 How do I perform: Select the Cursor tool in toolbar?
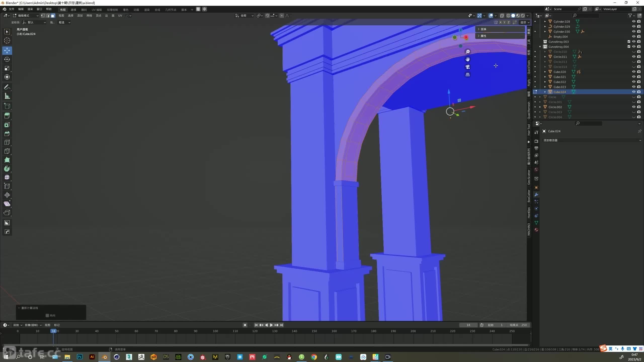click(7, 40)
